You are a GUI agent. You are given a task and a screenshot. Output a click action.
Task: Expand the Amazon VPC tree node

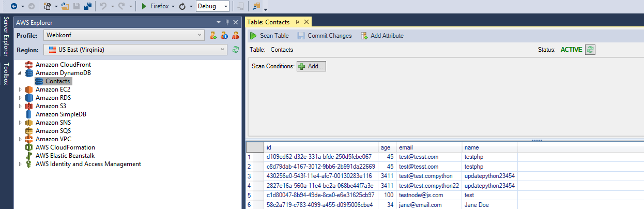(20, 139)
